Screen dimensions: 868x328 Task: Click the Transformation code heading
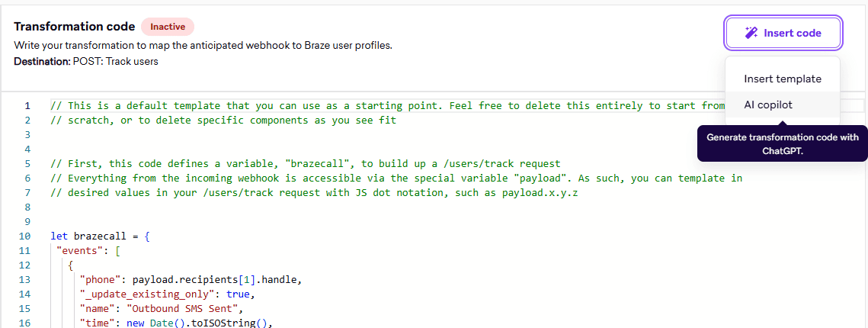tap(74, 27)
